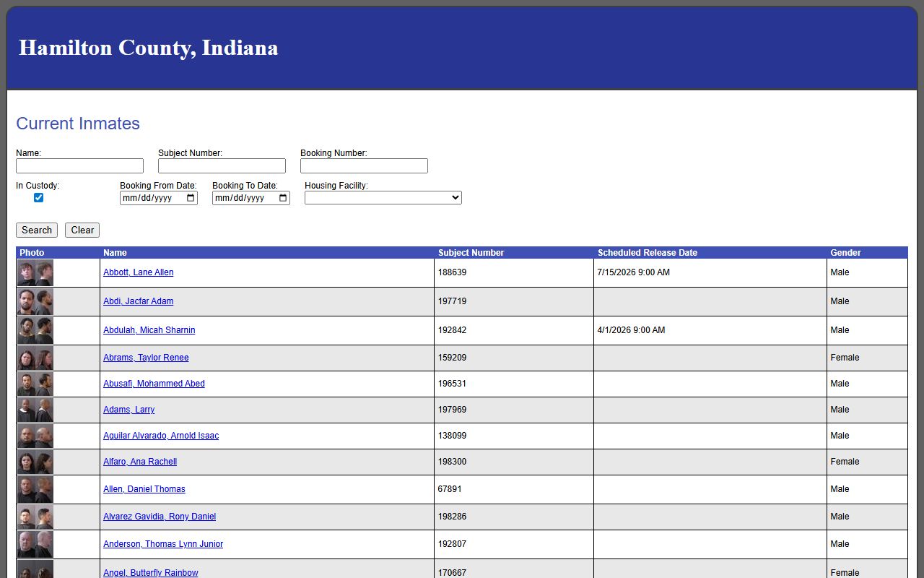Open Adams, Larry record
The image size is (924, 578).
(x=129, y=410)
